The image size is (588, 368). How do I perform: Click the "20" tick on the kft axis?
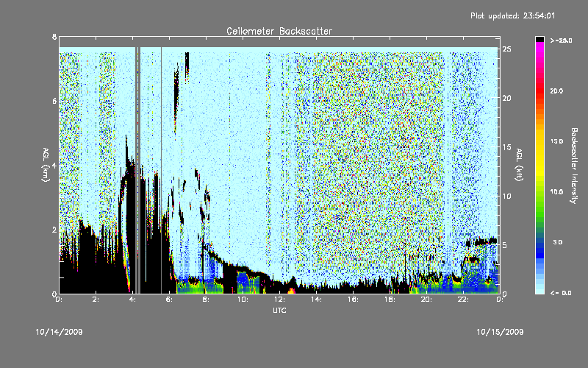(x=506, y=98)
